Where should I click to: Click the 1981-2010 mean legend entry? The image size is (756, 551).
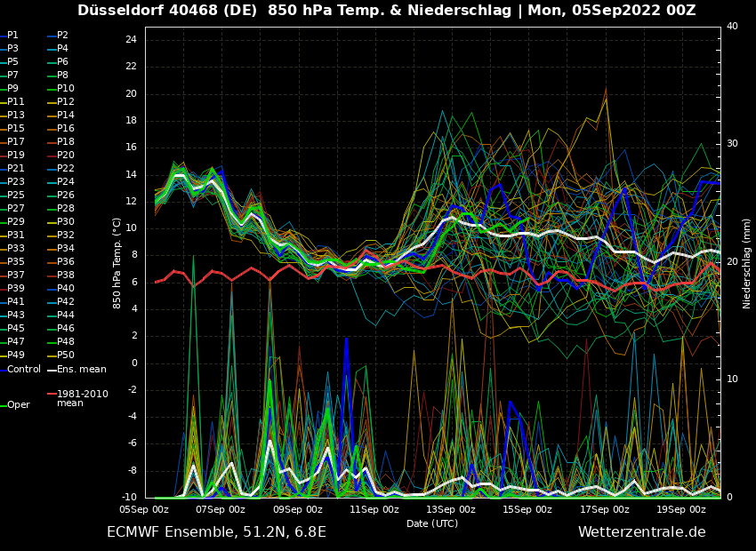tap(82, 398)
